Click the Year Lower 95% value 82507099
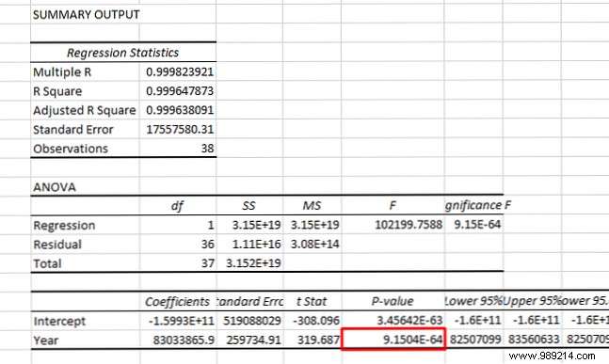 tap(475, 340)
